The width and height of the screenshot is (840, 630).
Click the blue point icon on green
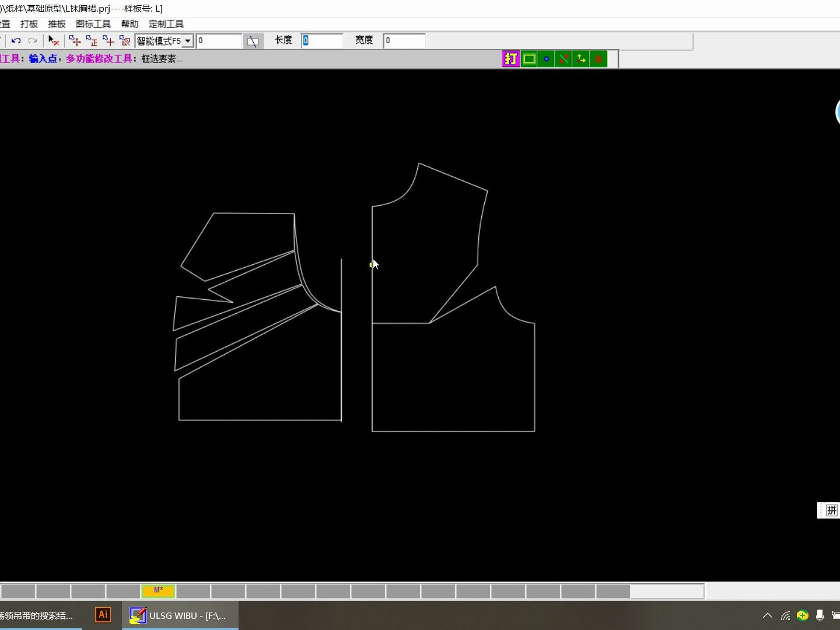click(x=546, y=59)
